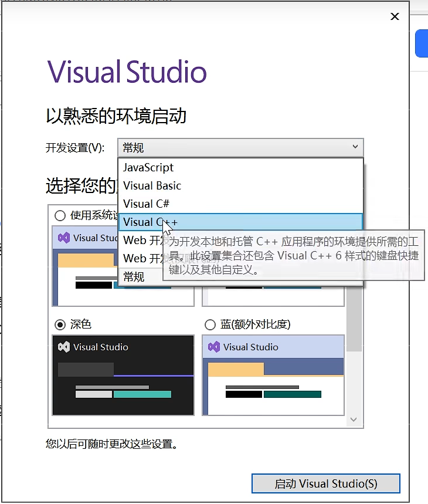Click the large Visual Studio title text
This screenshot has width=428, height=504.
tap(127, 72)
